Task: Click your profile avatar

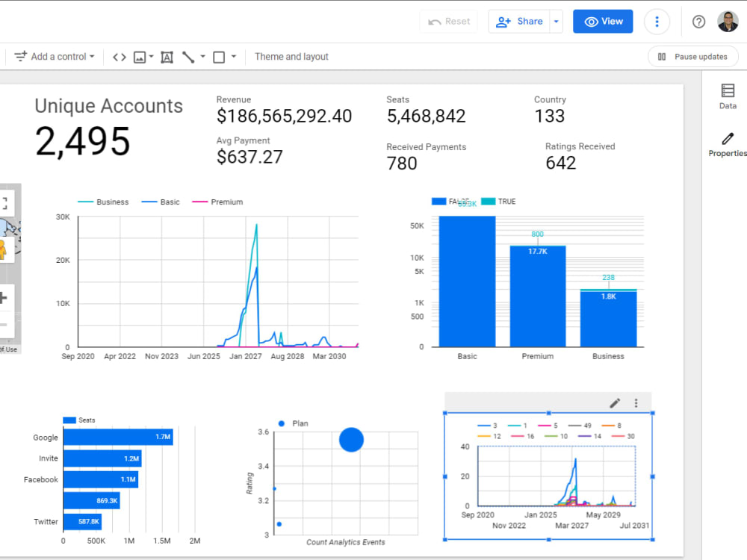Action: 728,21
